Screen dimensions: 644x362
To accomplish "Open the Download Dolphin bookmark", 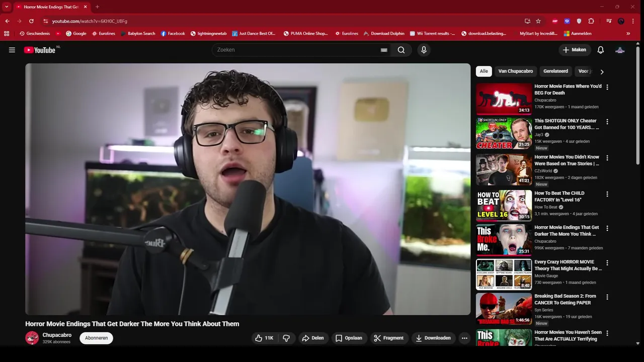I will tap(384, 34).
